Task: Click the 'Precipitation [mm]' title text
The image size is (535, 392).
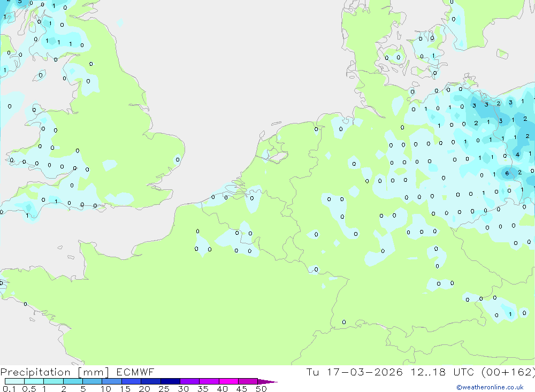Action: pos(55,372)
